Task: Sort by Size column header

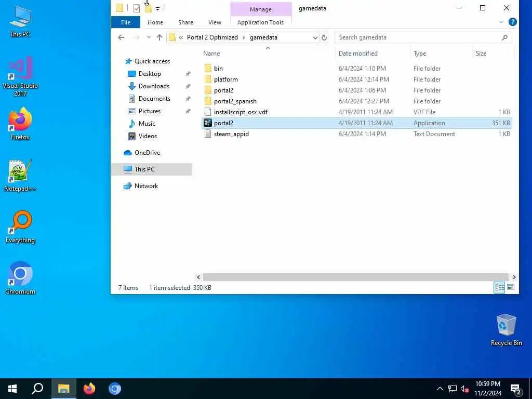Action: (481, 54)
